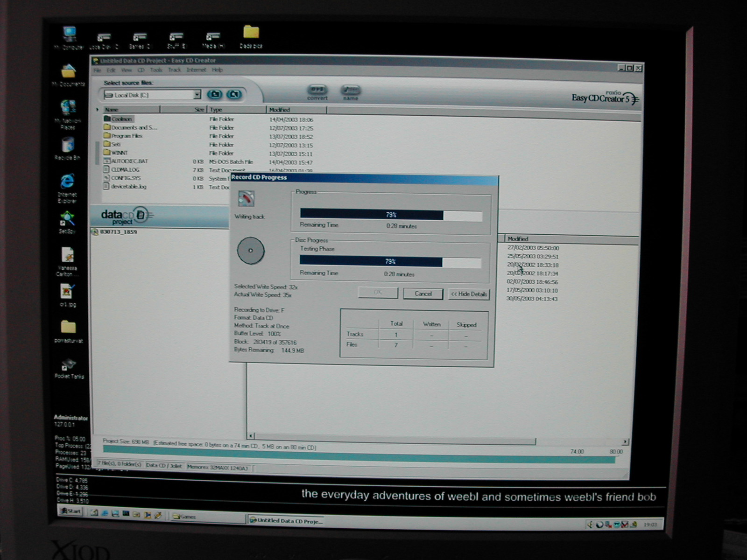
Task: Click the Windows Start button
Action: (x=70, y=511)
